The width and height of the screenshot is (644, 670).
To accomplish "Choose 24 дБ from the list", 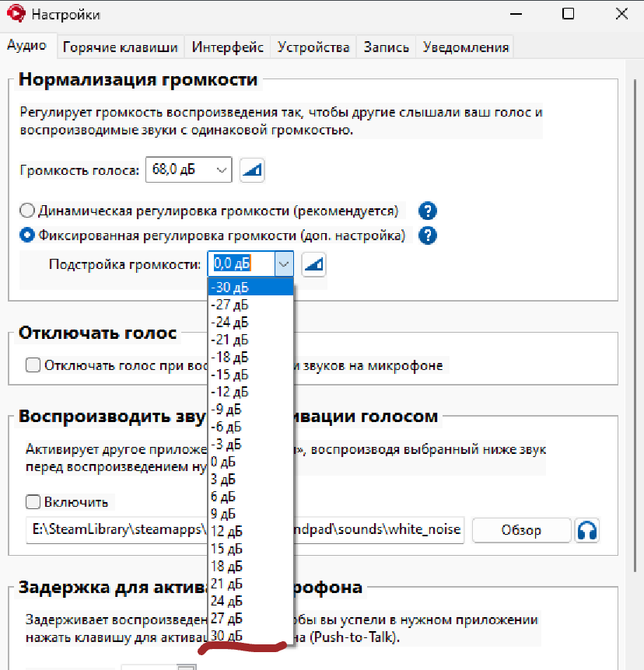I will click(250, 601).
